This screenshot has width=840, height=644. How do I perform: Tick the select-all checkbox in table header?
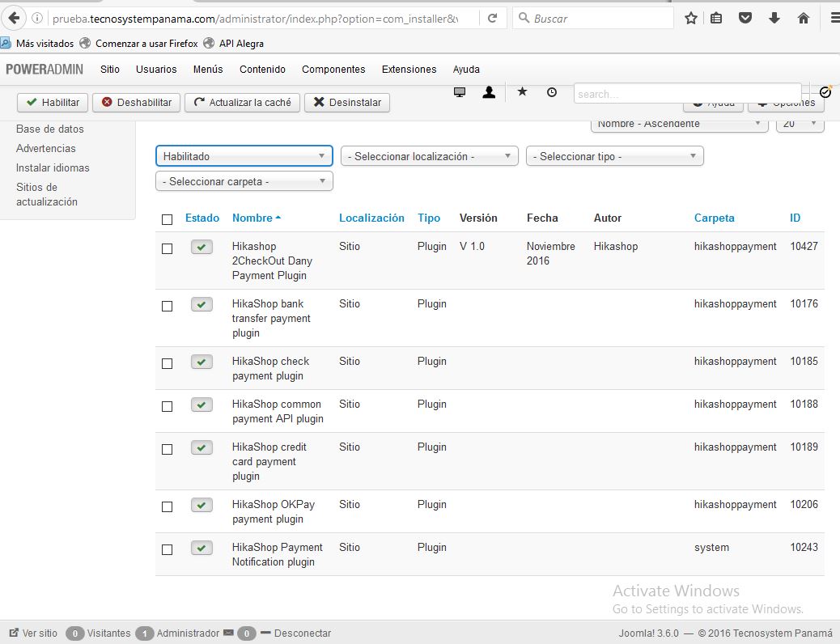pos(168,219)
